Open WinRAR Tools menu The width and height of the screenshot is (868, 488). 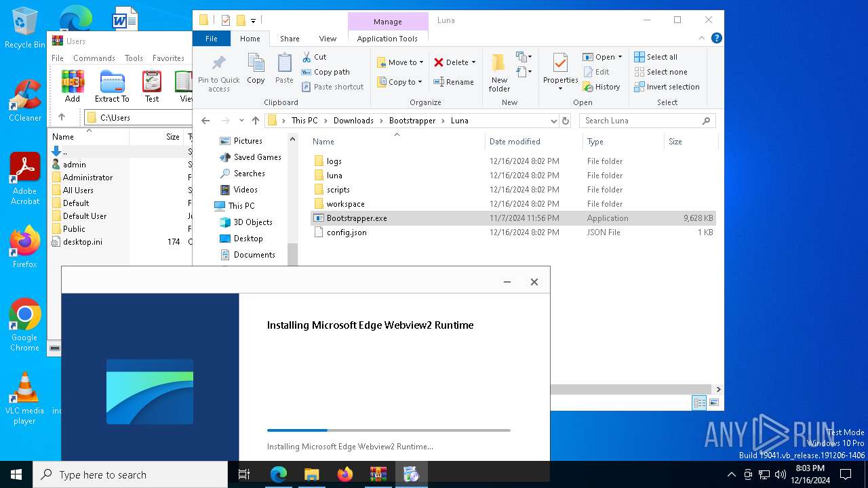tap(134, 58)
